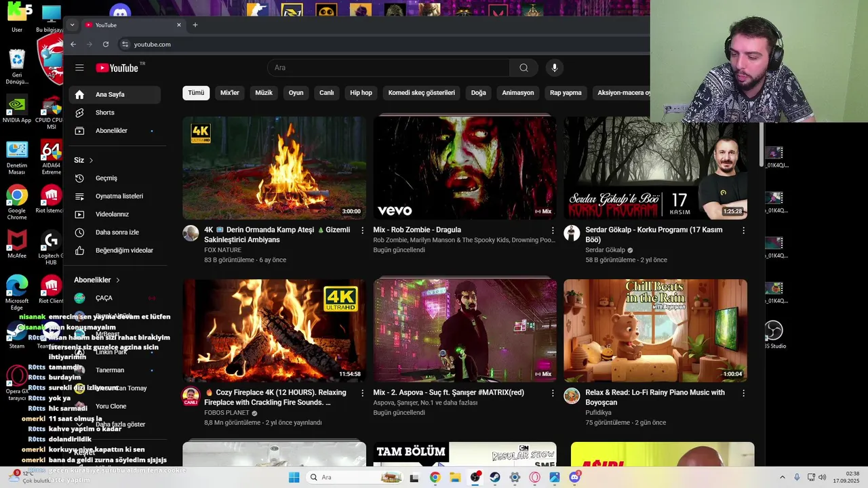Open Discord from the taskbar
Viewport: 868px width, 488px height.
tap(575, 477)
